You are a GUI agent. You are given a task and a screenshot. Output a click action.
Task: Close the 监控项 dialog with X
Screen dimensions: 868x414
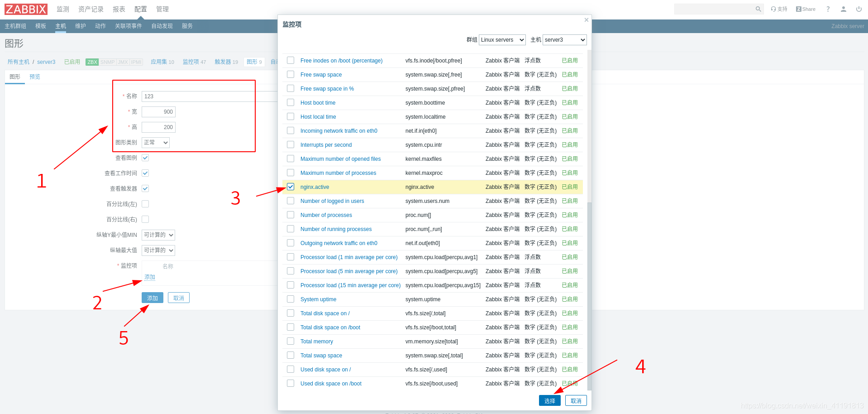[x=586, y=20]
